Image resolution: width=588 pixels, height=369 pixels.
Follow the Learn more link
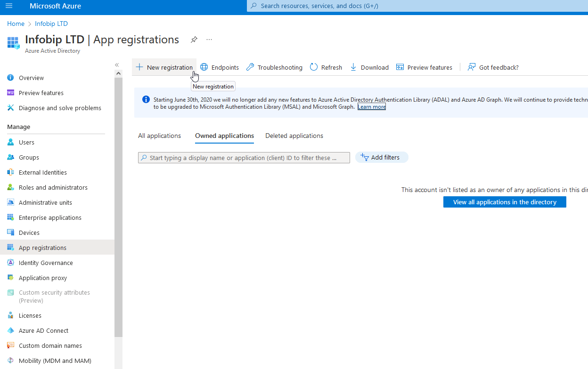(x=371, y=107)
